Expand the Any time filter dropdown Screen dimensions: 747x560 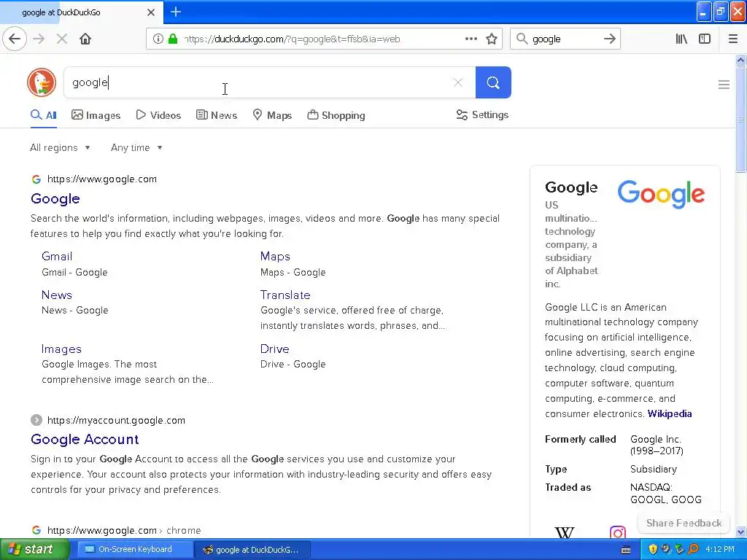point(136,147)
